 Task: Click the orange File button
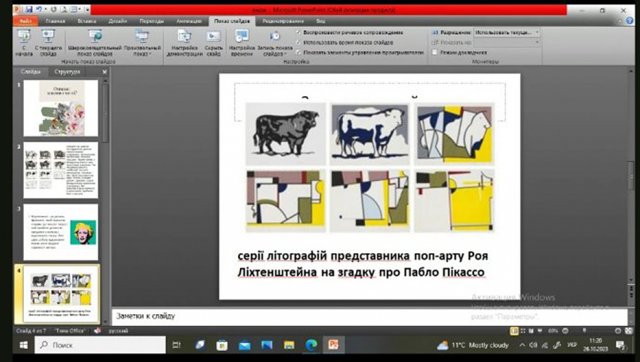25,21
